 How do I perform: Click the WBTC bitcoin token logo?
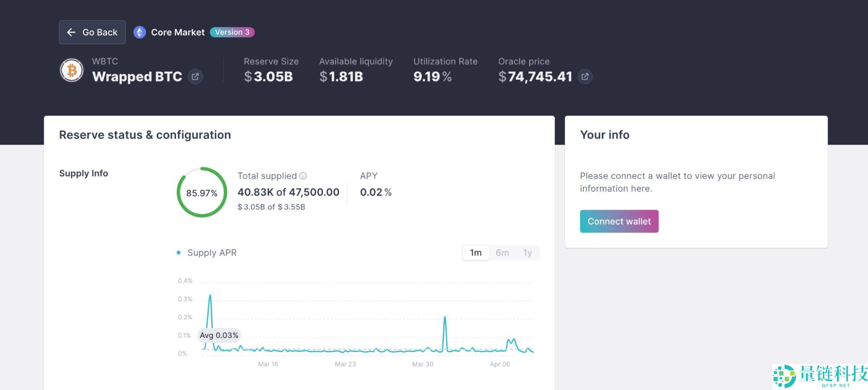(72, 70)
